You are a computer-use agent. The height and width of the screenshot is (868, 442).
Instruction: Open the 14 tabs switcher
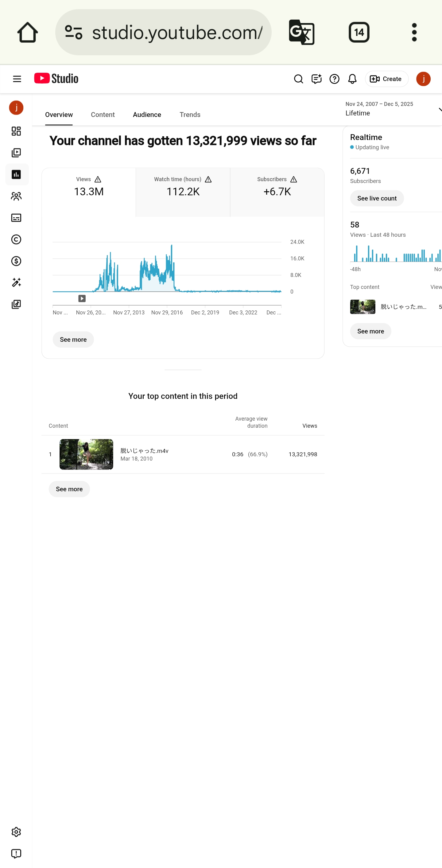click(x=359, y=32)
